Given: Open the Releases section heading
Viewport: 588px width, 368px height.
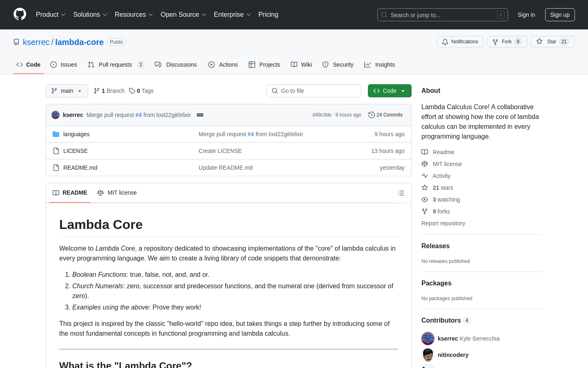Looking at the screenshot, I should click(x=435, y=246).
